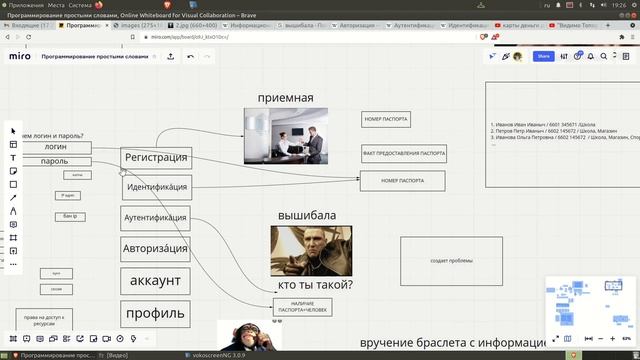640x360 pixels.
Task: Select the Connection line arrow tool
Action: click(13, 198)
